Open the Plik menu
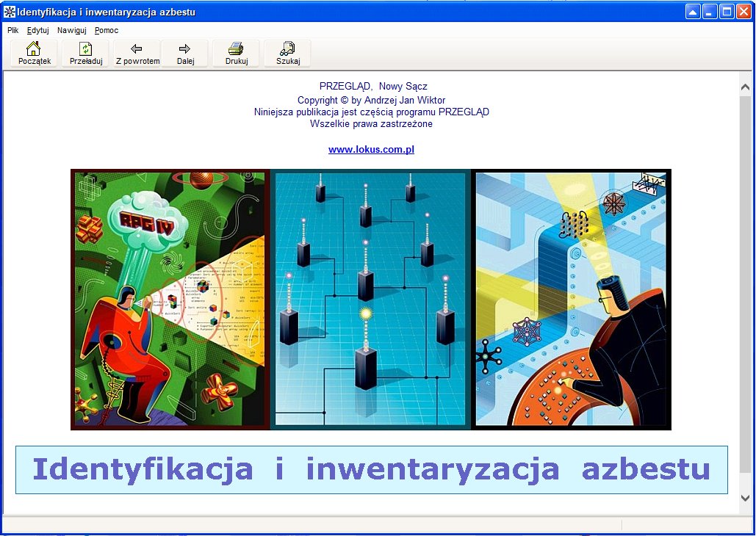 (x=12, y=31)
